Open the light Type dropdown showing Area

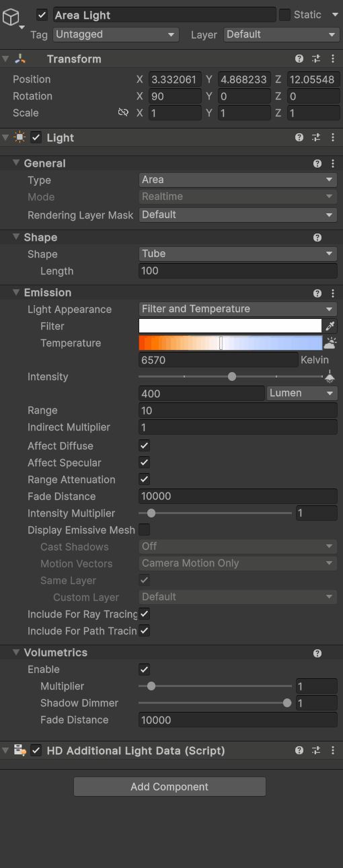[237, 180]
